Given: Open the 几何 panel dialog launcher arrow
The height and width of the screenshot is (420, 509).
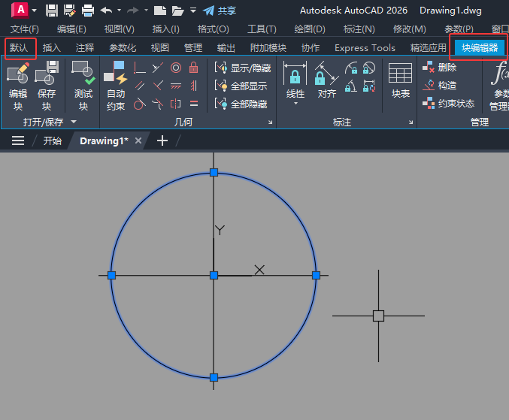Looking at the screenshot, I should click(270, 122).
